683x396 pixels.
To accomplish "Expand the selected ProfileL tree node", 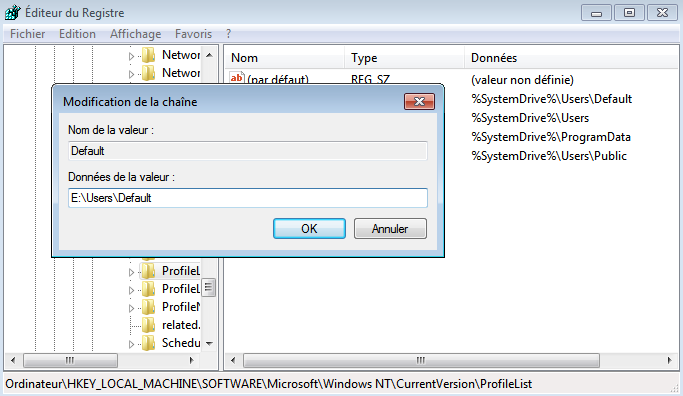I will tap(131, 272).
